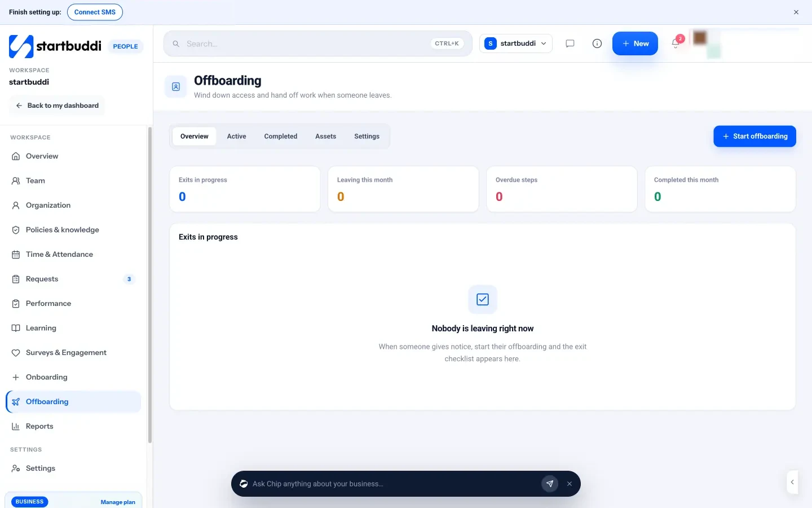Open the chat messages icon

click(x=570, y=43)
